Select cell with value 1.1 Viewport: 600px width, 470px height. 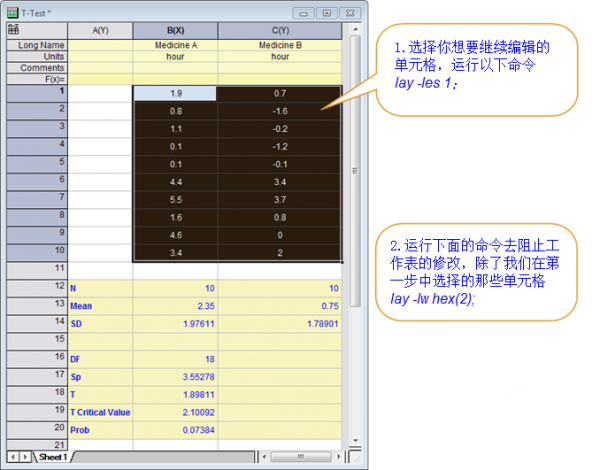coord(175,129)
